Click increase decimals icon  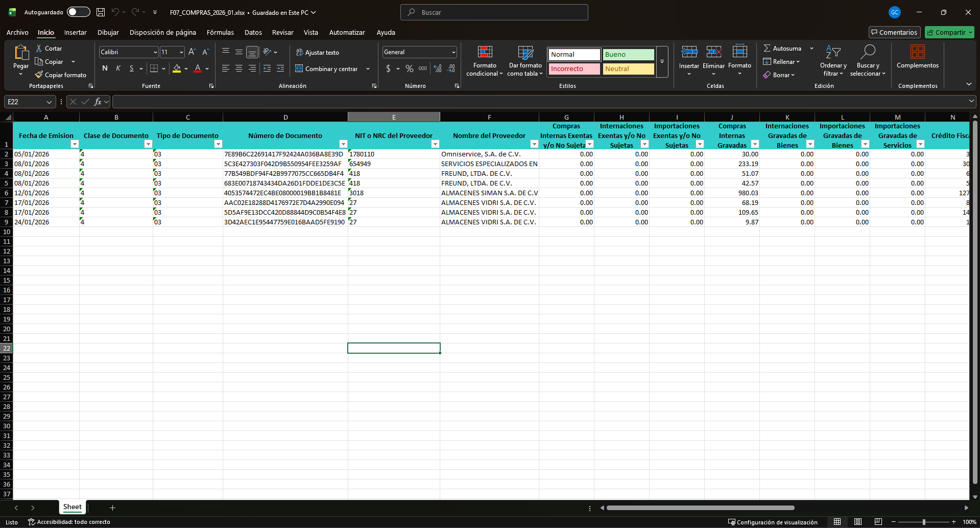click(438, 68)
